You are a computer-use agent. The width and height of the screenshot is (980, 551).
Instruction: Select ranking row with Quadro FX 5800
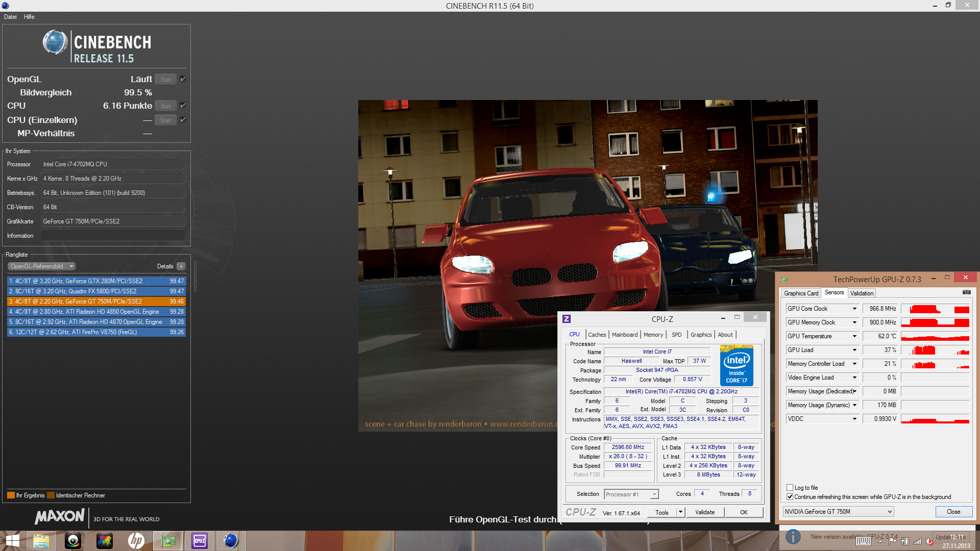(x=96, y=291)
